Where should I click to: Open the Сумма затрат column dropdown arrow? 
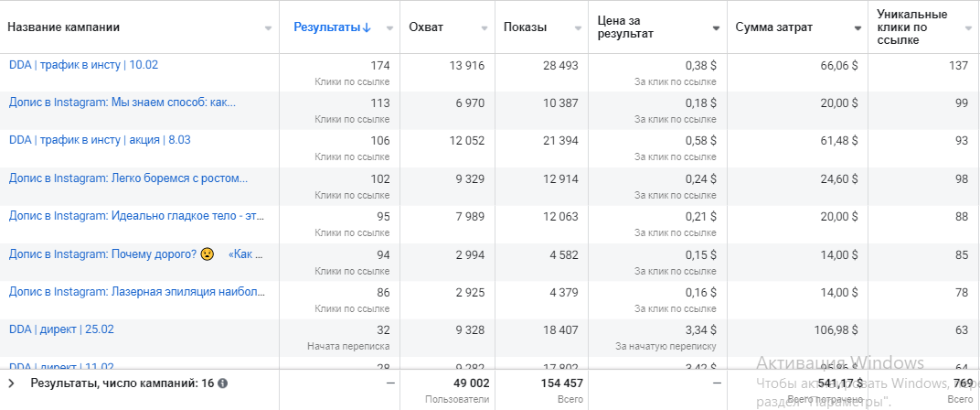click(x=857, y=28)
